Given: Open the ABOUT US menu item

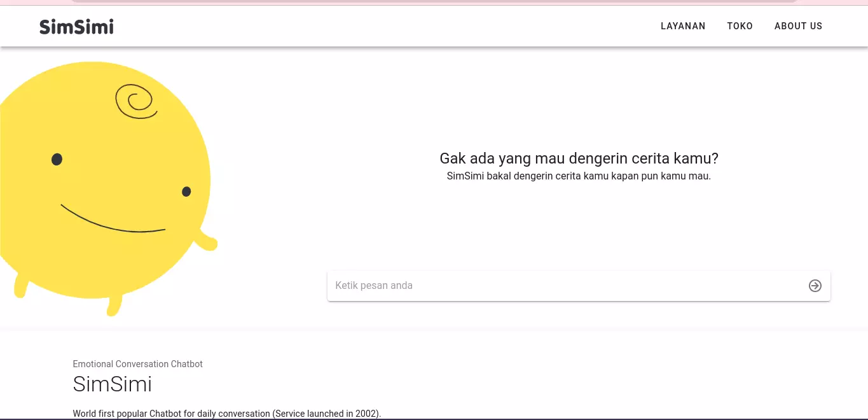Looking at the screenshot, I should click(x=798, y=26).
